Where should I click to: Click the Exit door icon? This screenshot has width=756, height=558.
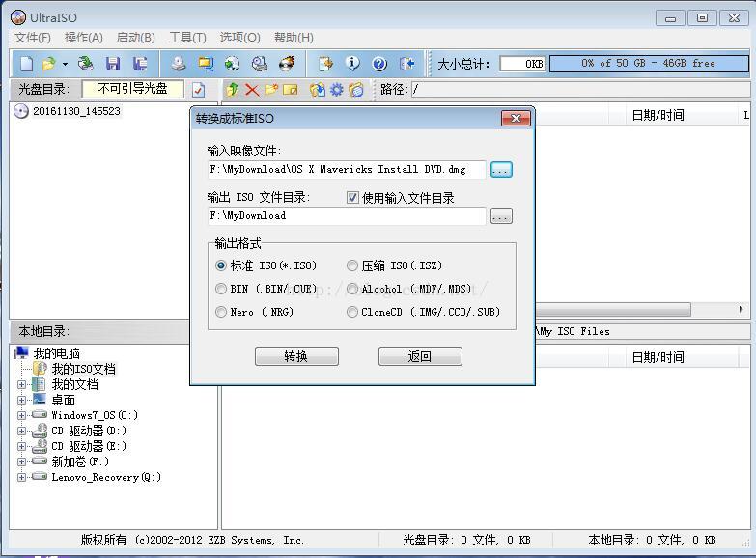pyautogui.click(x=406, y=64)
